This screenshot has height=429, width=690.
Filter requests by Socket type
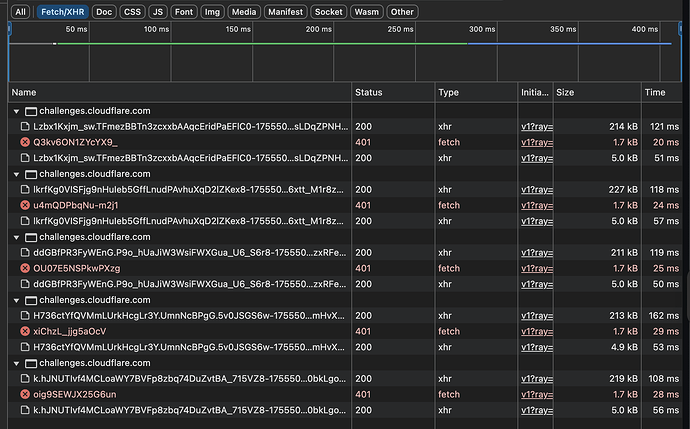328,12
